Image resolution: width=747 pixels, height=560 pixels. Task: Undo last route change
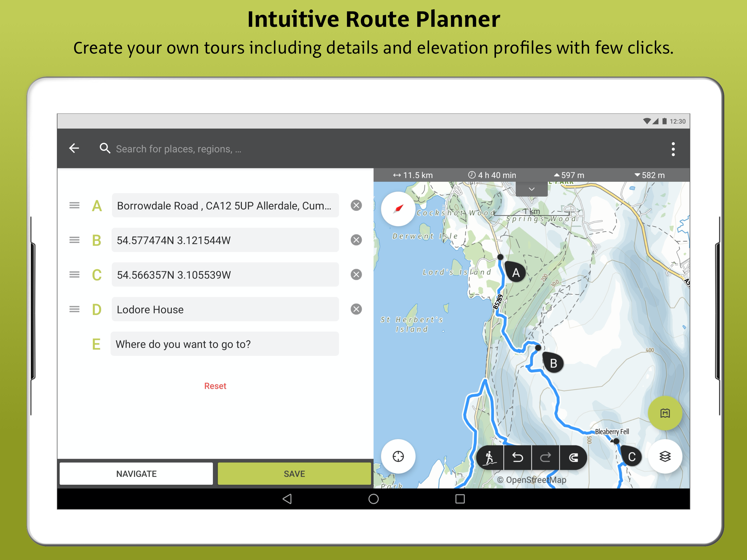tap(517, 458)
